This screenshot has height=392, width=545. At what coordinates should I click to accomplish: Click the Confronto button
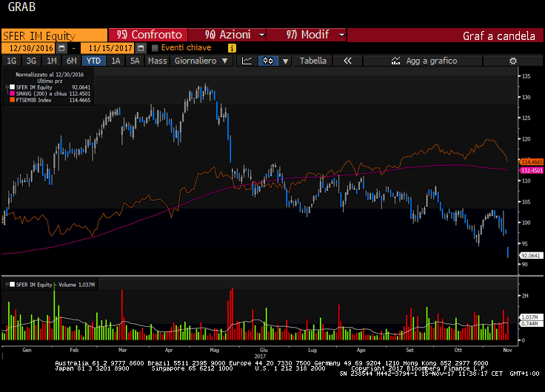150,35
